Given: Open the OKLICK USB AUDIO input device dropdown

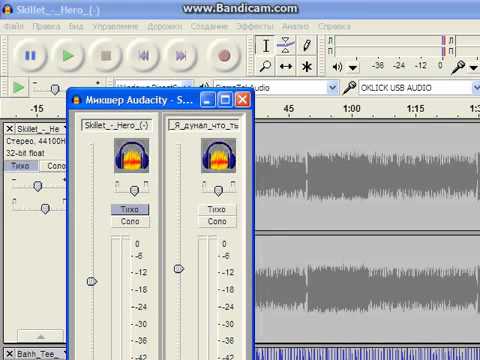Looking at the screenshot, I should coord(476,88).
